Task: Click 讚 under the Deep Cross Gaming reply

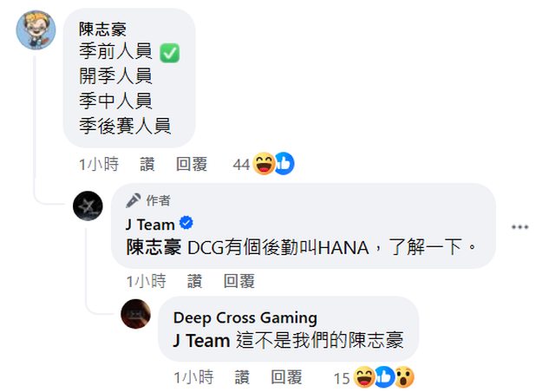Action: [242, 377]
